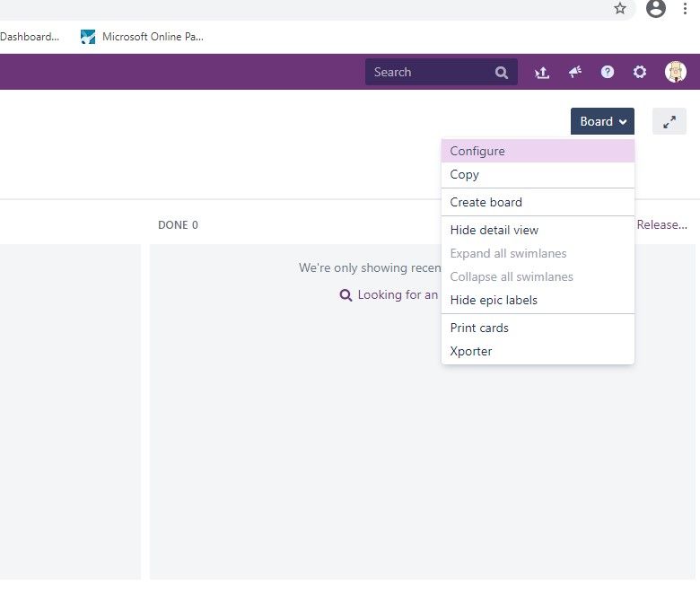Click Collapse all swimlanes entry
The image size is (700, 613).
coord(538,276)
